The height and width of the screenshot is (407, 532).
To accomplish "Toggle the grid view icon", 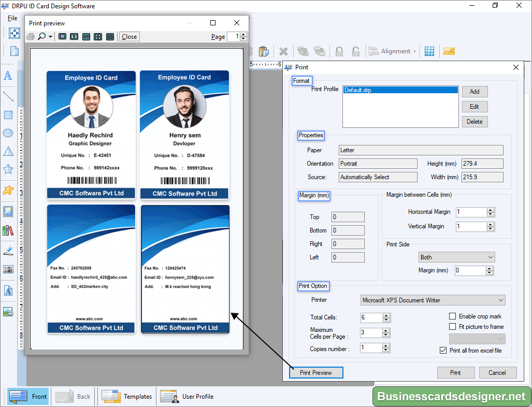I will 429,51.
